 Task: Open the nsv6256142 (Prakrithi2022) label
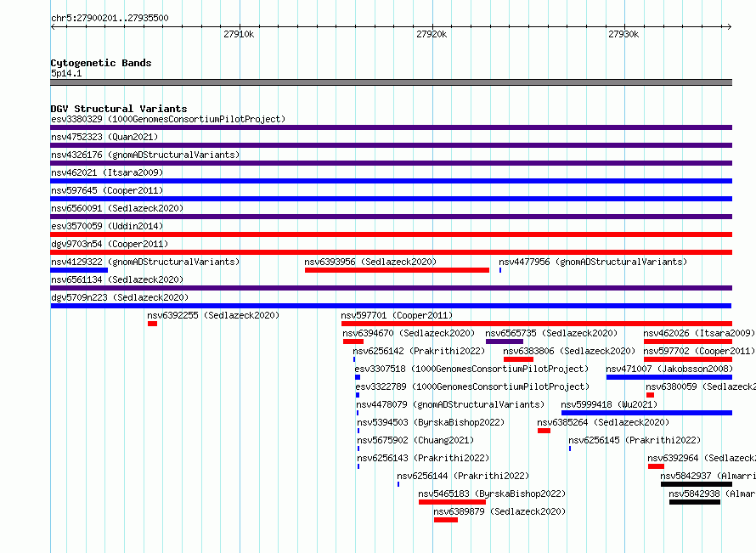pyautogui.click(x=419, y=351)
